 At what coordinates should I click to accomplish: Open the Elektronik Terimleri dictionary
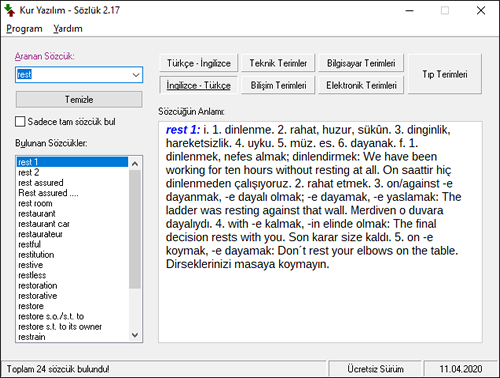click(x=361, y=85)
